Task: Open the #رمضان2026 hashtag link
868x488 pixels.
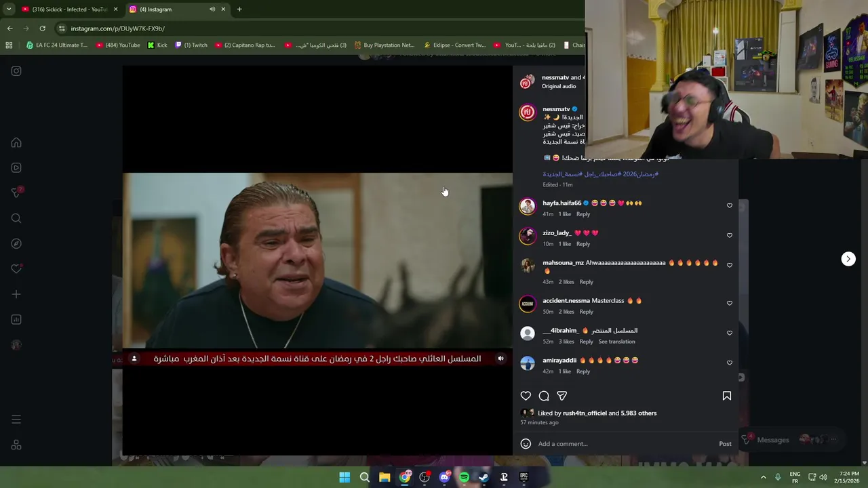Action: [x=640, y=174]
